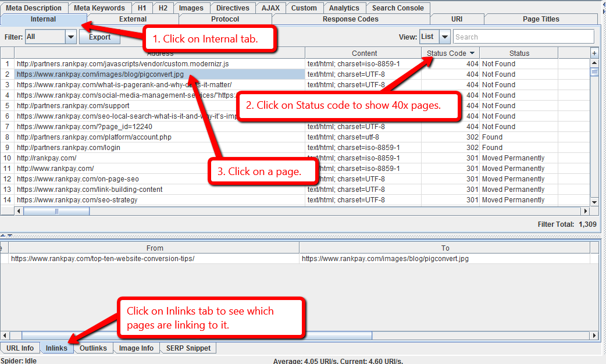This screenshot has height=364, width=606.
Task: Select the link-building-content URL row
Action: click(x=160, y=189)
